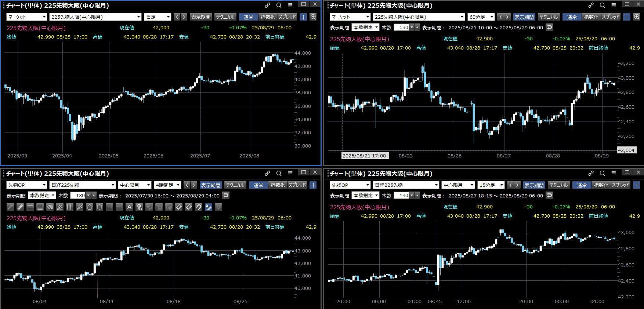644x309 pixels.
Task: Open the 先物OP category dropdown in 4-hour chart
Action: [x=26, y=185]
